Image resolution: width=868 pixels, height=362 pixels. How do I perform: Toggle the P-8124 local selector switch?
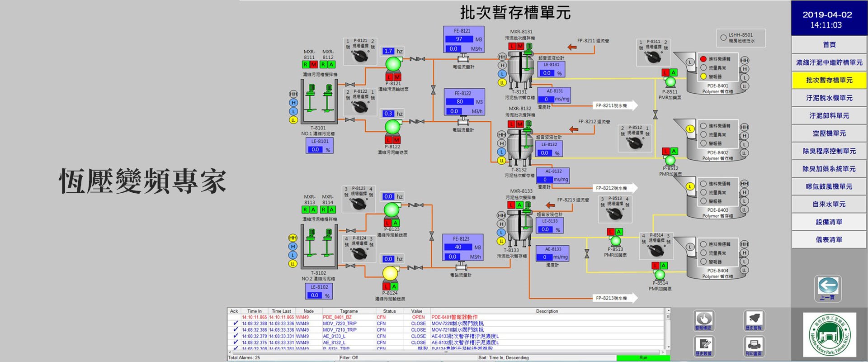pos(359,254)
